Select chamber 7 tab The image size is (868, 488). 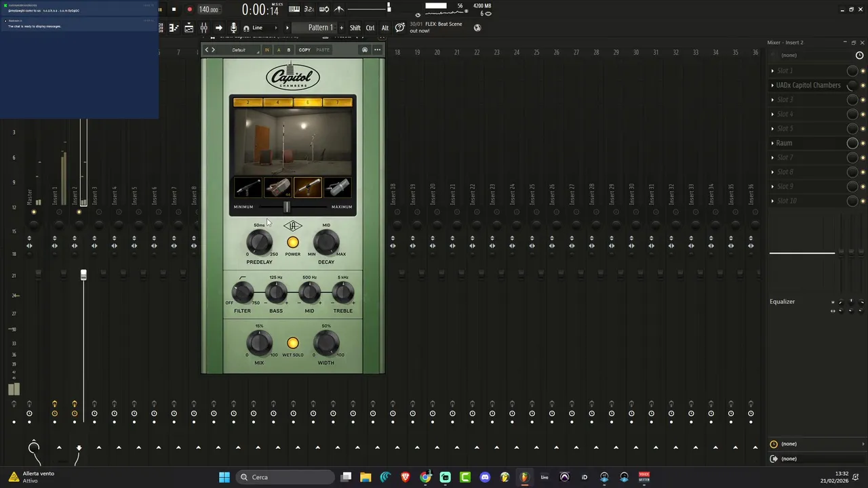point(338,102)
